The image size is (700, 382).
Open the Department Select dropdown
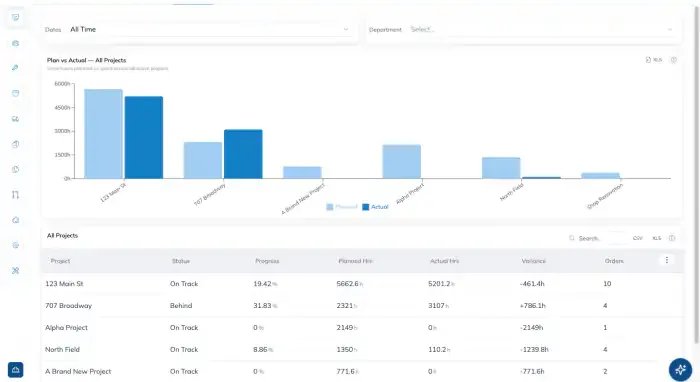tap(523, 29)
